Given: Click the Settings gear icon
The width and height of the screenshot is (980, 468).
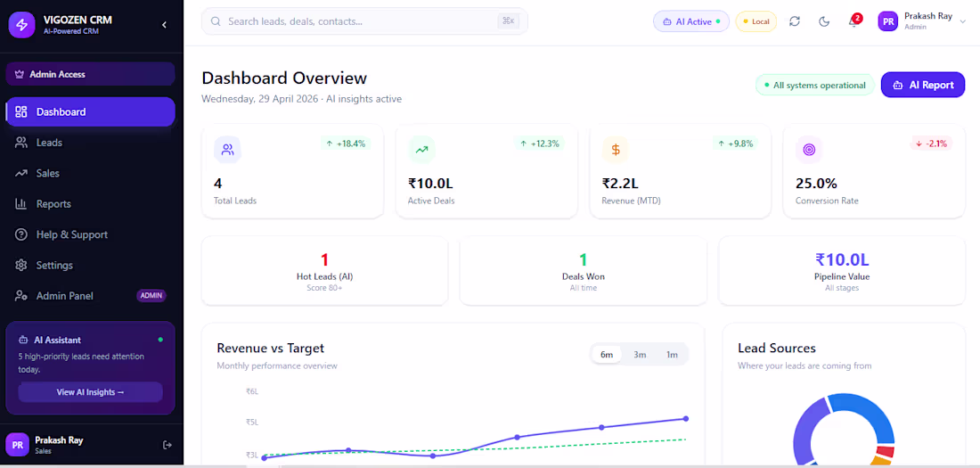Looking at the screenshot, I should pos(21,266).
